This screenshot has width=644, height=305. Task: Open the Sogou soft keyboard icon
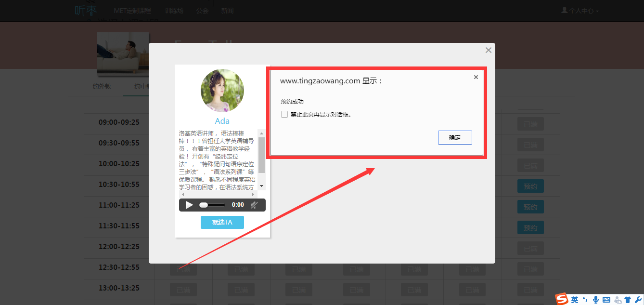[606, 300]
